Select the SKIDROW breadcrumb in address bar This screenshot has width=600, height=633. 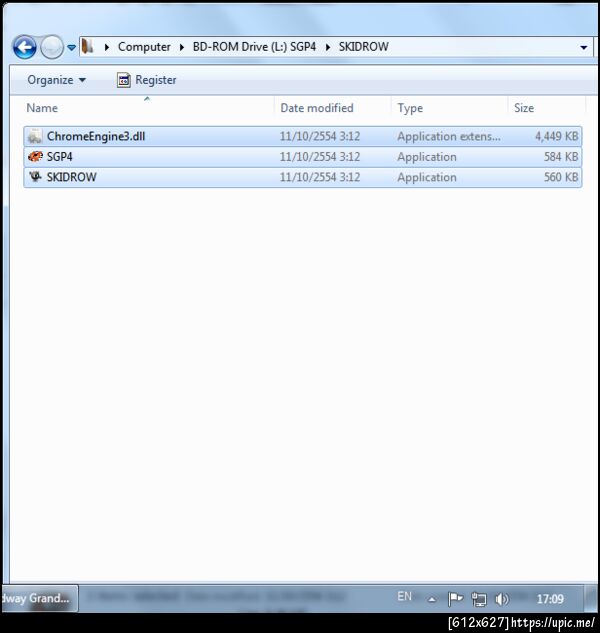click(363, 47)
